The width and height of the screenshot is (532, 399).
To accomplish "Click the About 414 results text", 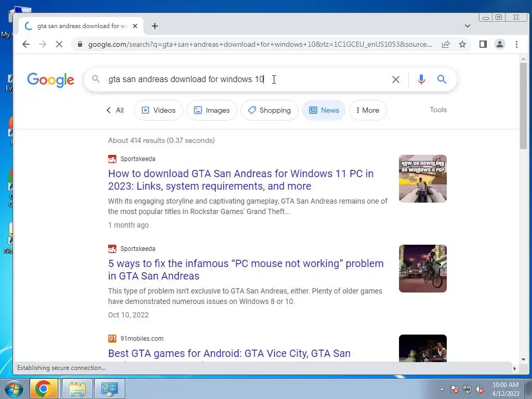I will (161, 140).
